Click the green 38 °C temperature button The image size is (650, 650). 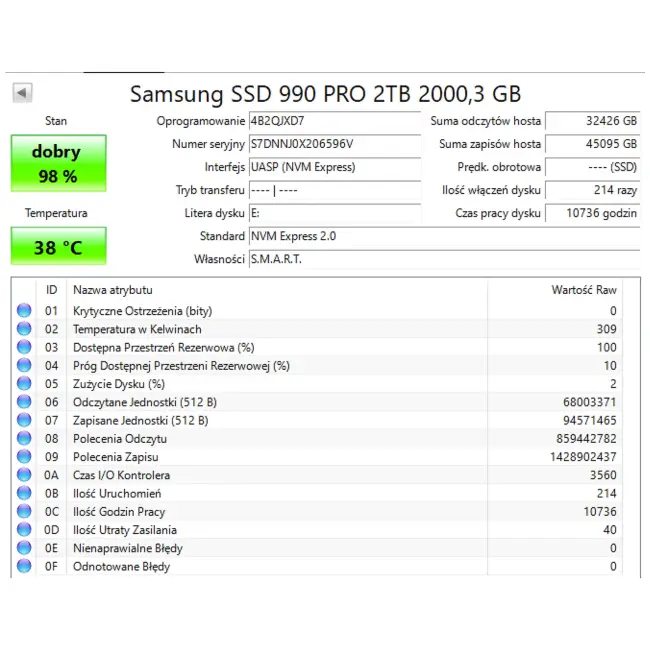(58, 246)
